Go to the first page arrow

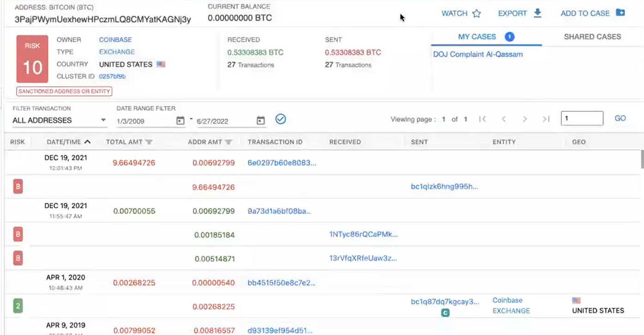point(482,119)
